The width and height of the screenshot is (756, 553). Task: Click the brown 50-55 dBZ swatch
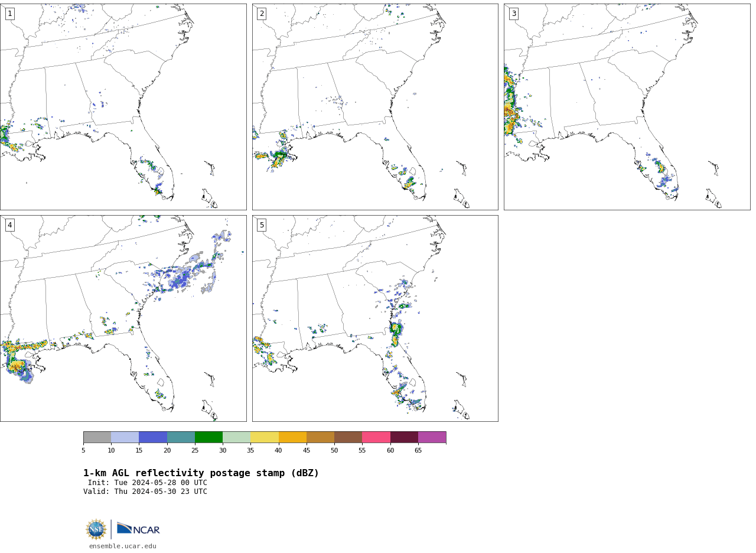tap(348, 437)
